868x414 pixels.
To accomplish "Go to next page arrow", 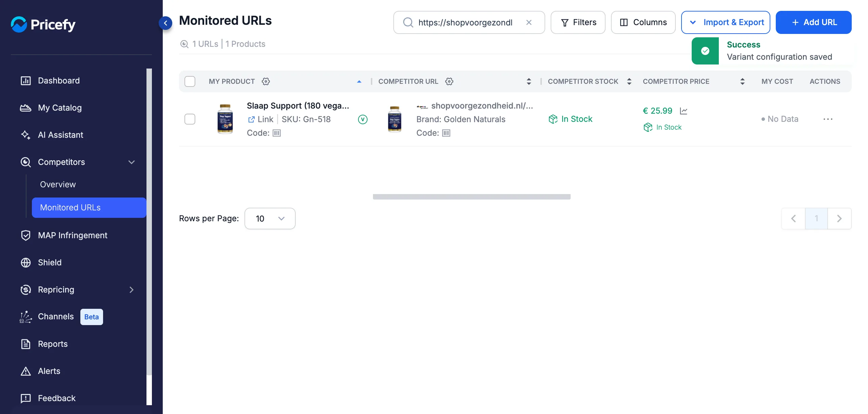I will click(x=840, y=219).
